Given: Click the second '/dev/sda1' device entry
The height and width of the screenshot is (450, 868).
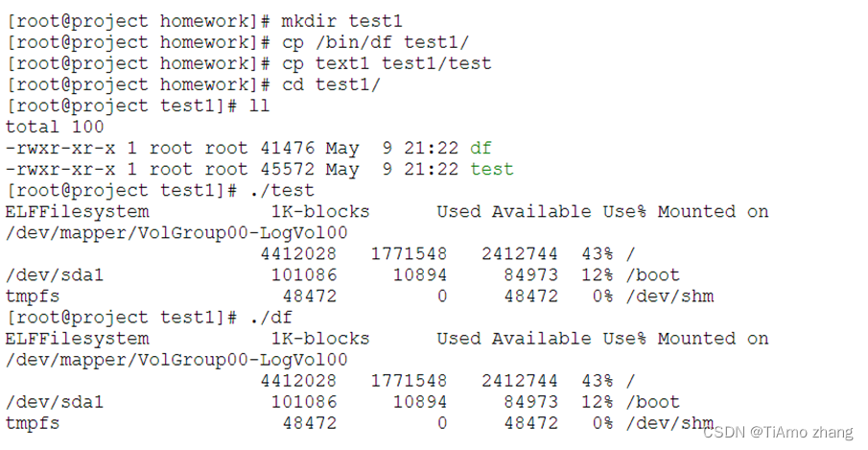Looking at the screenshot, I should pyautogui.click(x=55, y=402).
